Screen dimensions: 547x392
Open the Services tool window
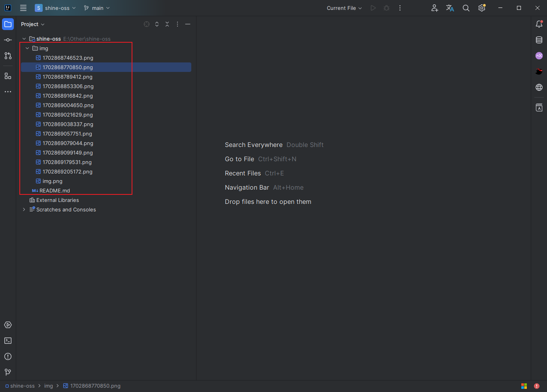click(x=8, y=325)
